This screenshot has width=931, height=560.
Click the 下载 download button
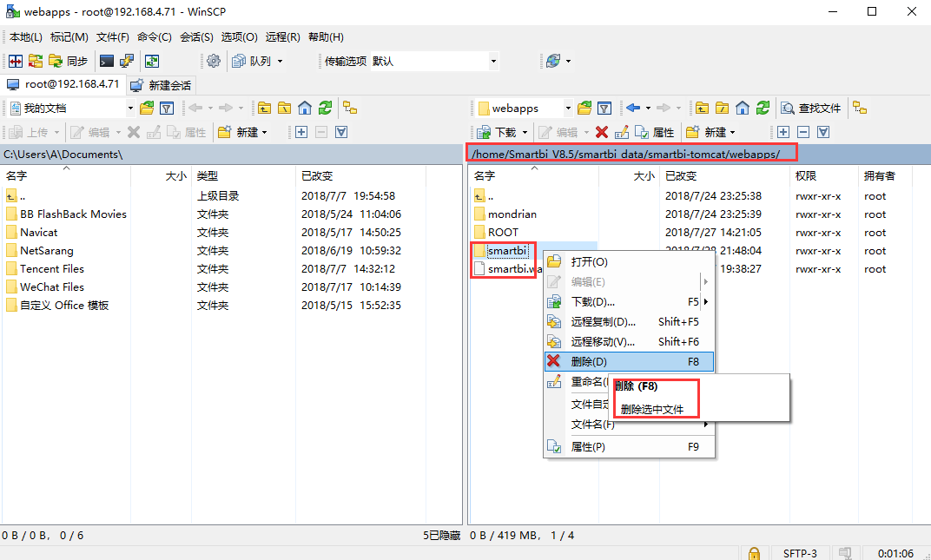497,132
